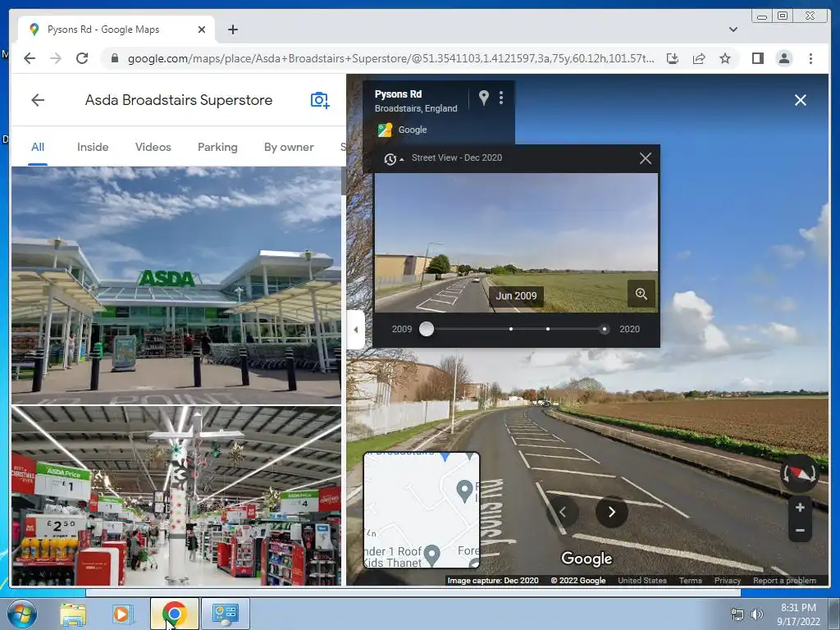Click the Jun 2009 preview image
The width and height of the screenshot is (840, 630).
[516, 243]
